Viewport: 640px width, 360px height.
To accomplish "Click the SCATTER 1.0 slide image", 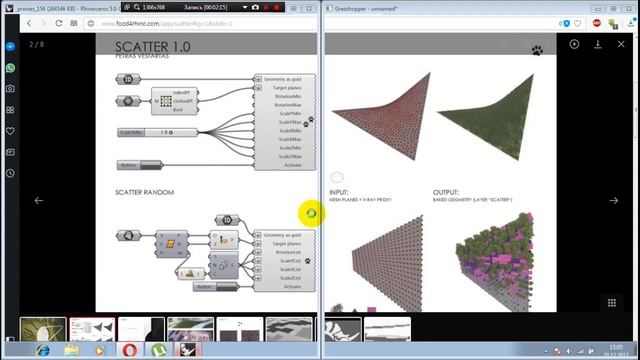I will click(326, 173).
